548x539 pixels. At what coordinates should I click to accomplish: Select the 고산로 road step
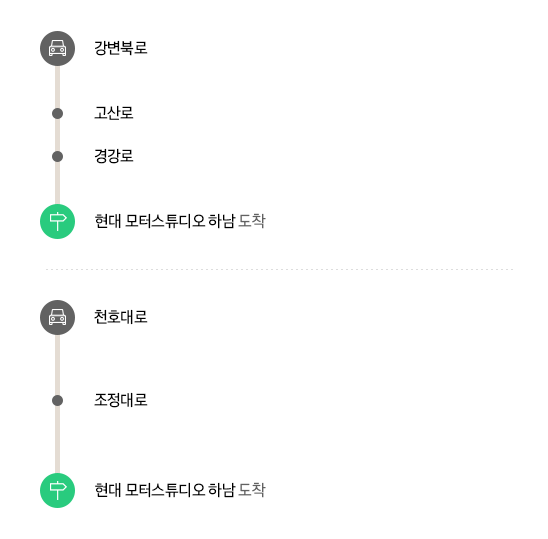click(114, 113)
